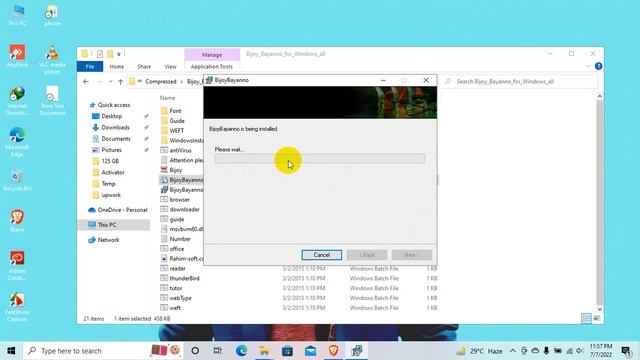The image size is (640, 360).
Task: Switch to Share ribbon tab
Action: [144, 67]
